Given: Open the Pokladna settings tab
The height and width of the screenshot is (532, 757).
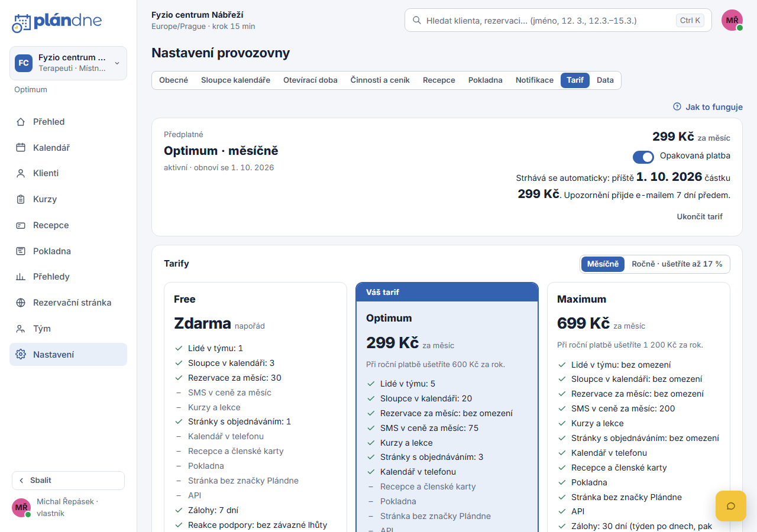Looking at the screenshot, I should [486, 80].
